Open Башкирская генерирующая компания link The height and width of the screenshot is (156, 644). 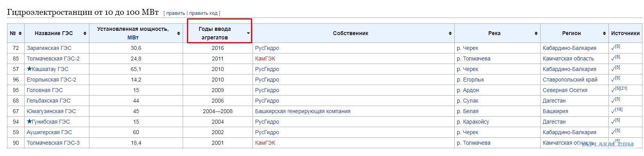coord(302,111)
